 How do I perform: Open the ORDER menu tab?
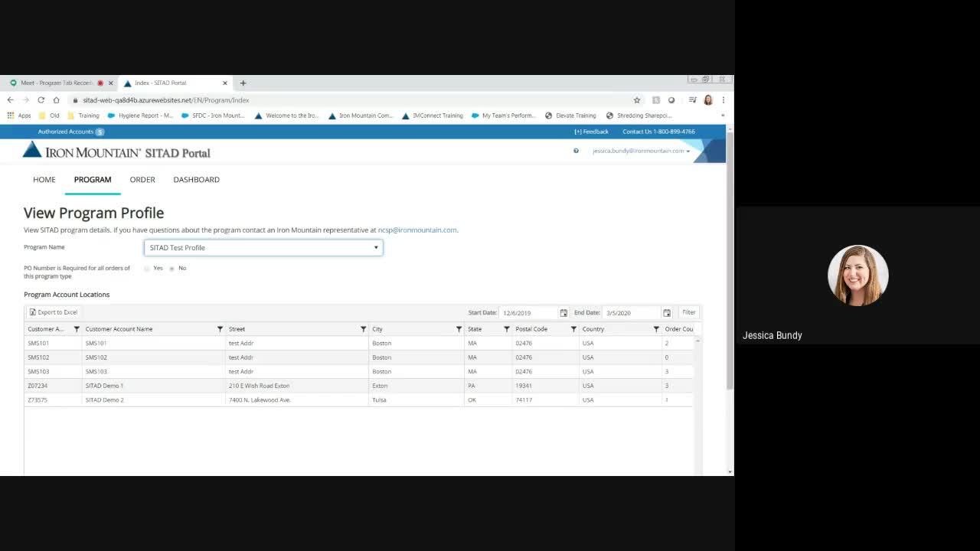coord(142,180)
